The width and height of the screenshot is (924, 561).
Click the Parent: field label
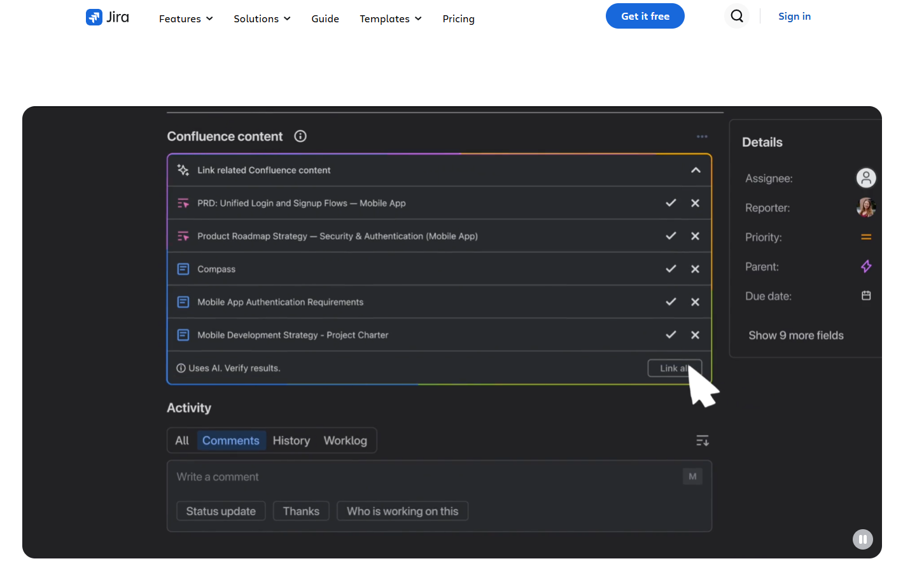[x=762, y=267]
